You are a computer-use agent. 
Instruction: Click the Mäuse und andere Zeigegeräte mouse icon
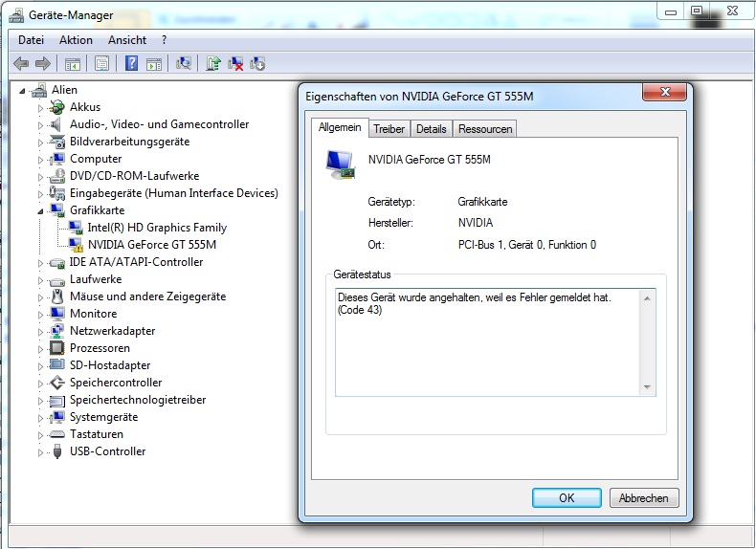tap(56, 296)
